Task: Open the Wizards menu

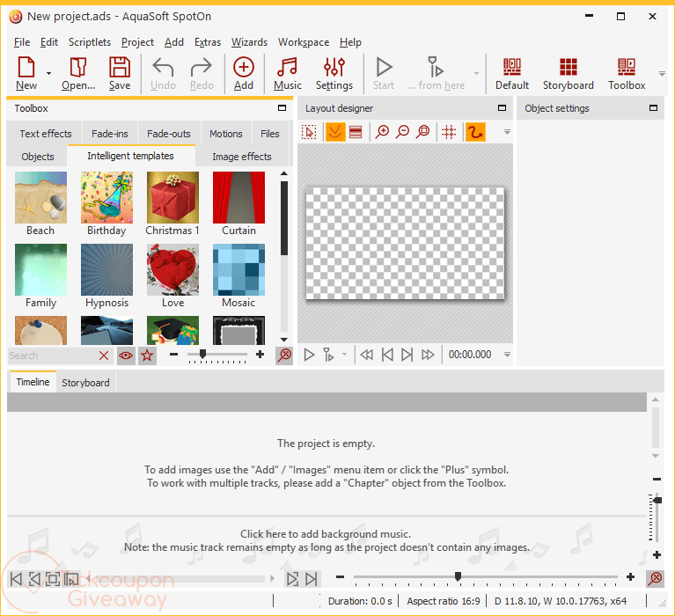Action: [x=249, y=42]
